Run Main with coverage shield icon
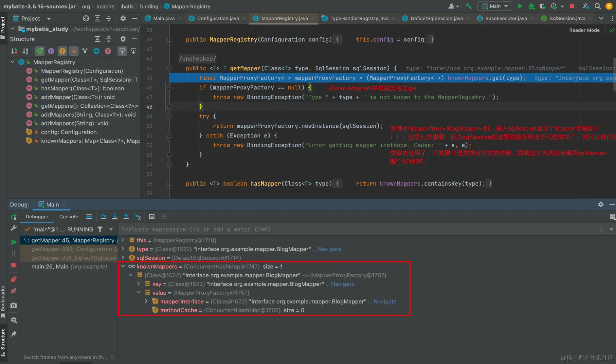The width and height of the screenshot is (616, 364). pyautogui.click(x=542, y=6)
